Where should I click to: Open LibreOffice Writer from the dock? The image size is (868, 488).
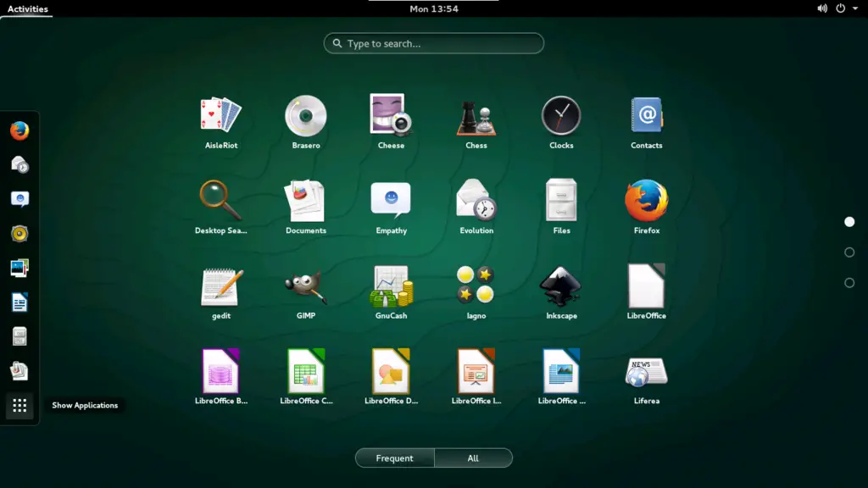click(19, 302)
